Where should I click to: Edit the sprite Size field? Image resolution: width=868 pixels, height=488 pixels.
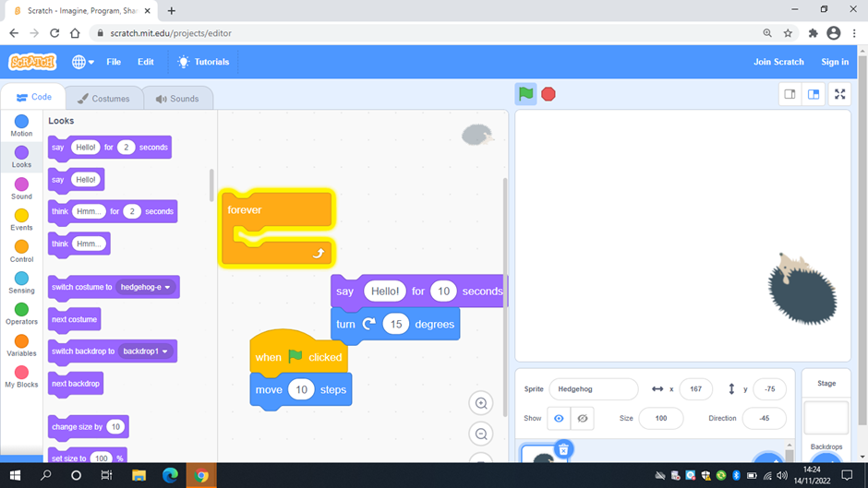661,418
